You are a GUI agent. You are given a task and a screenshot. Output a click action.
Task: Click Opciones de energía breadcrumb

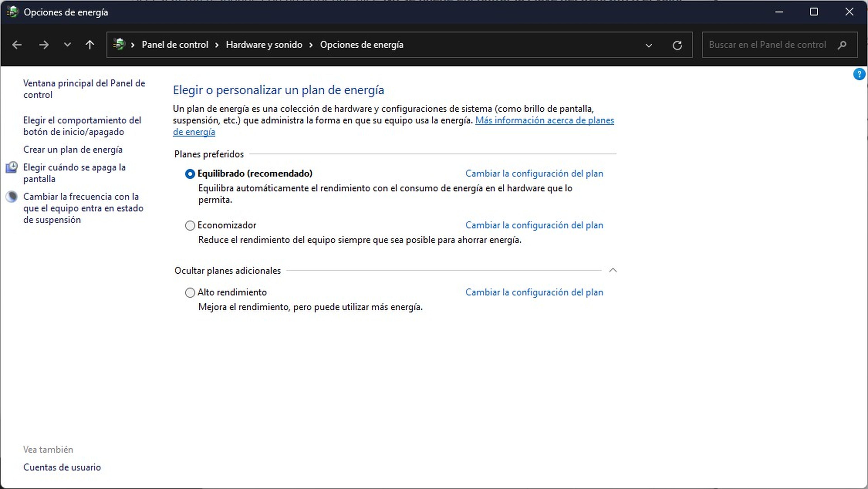362,45
